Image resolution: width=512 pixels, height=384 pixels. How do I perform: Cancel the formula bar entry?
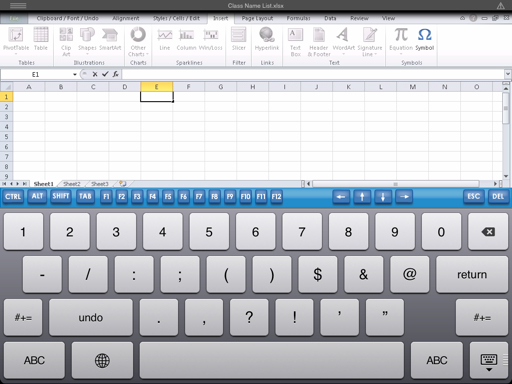(95, 74)
